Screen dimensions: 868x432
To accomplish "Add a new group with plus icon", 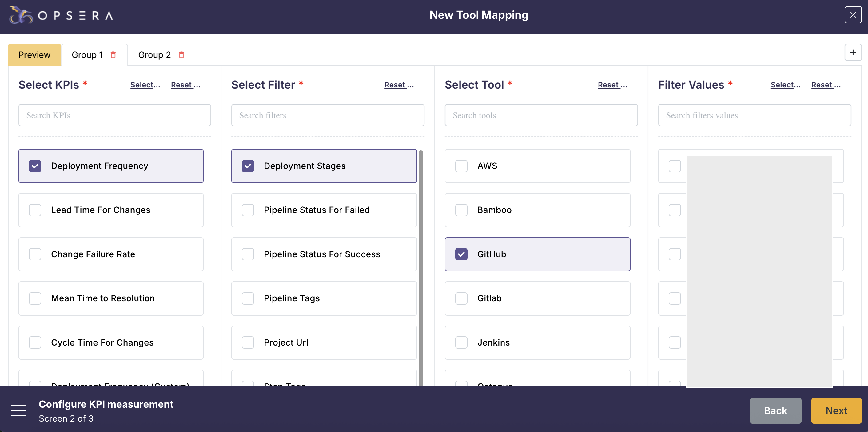I will (x=853, y=52).
